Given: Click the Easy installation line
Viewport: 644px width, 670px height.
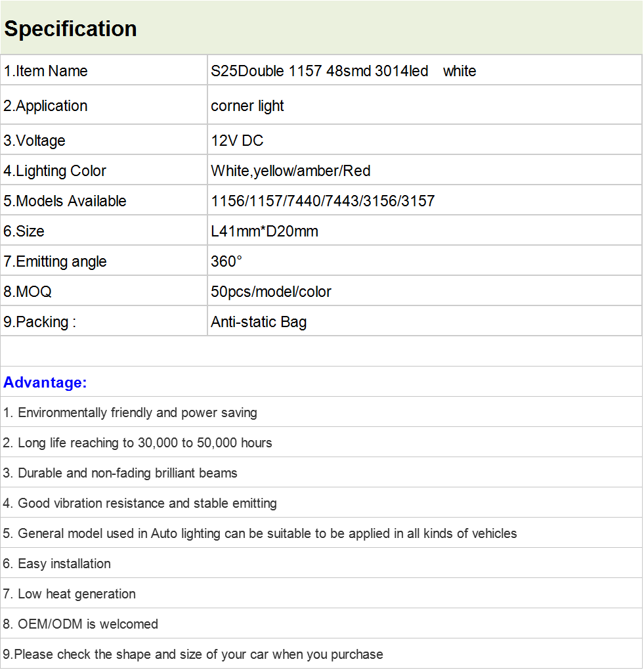Looking at the screenshot, I should click(x=57, y=564).
